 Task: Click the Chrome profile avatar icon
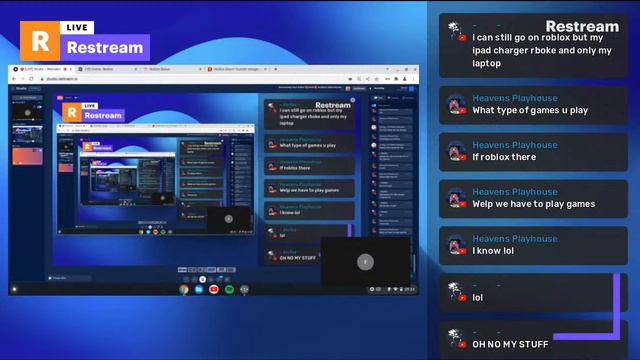tap(405, 79)
